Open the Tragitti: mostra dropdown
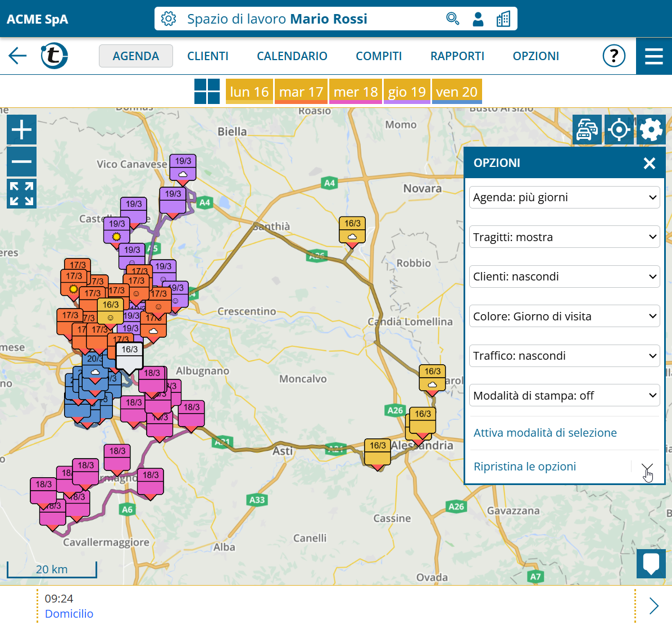 (x=564, y=237)
